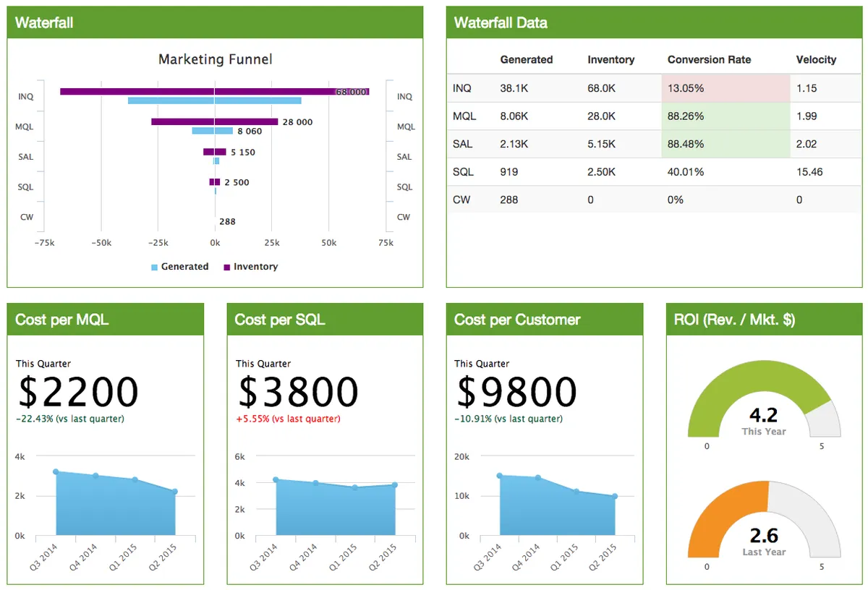The height and width of the screenshot is (590, 868).
Task: Click the Velocity column header
Action: (816, 60)
